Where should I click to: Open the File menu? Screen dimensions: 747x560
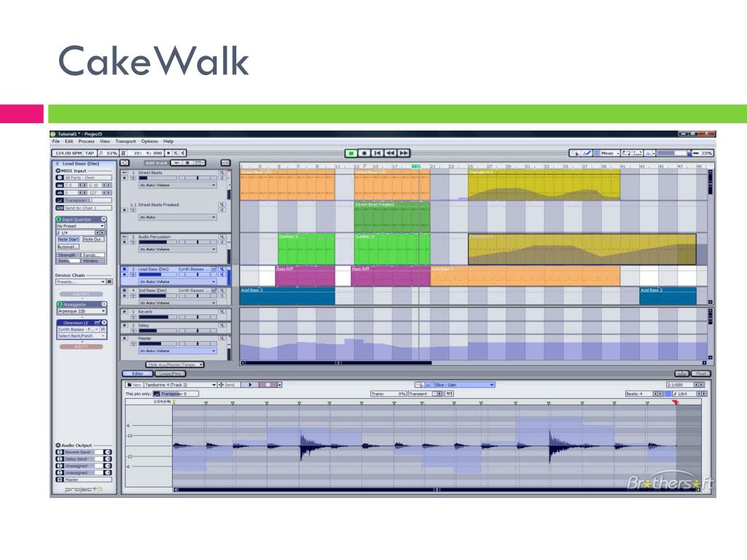click(55, 141)
